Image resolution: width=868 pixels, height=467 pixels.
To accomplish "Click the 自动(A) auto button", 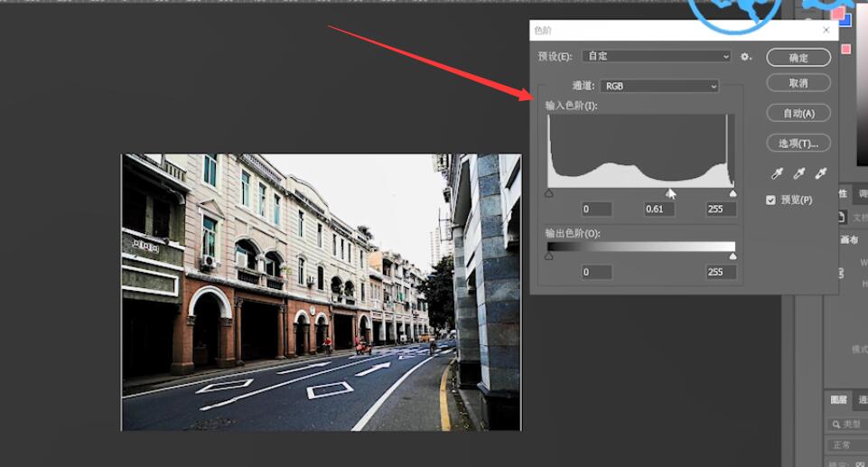I will pyautogui.click(x=798, y=114).
